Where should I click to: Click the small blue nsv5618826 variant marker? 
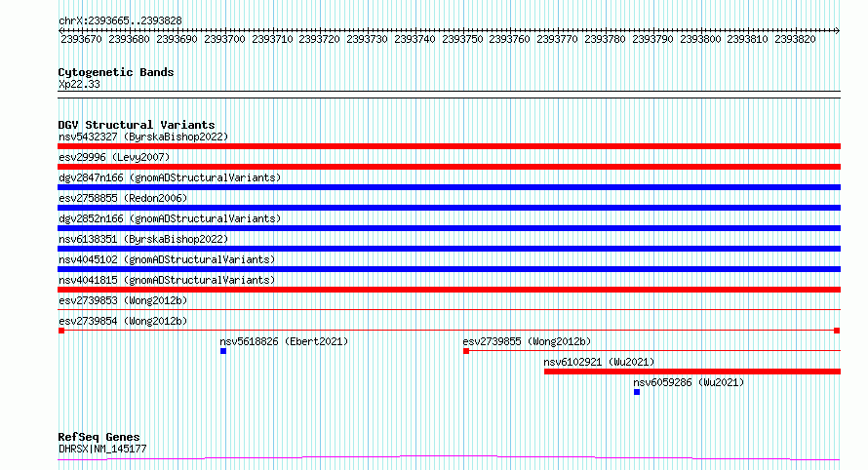(x=223, y=351)
